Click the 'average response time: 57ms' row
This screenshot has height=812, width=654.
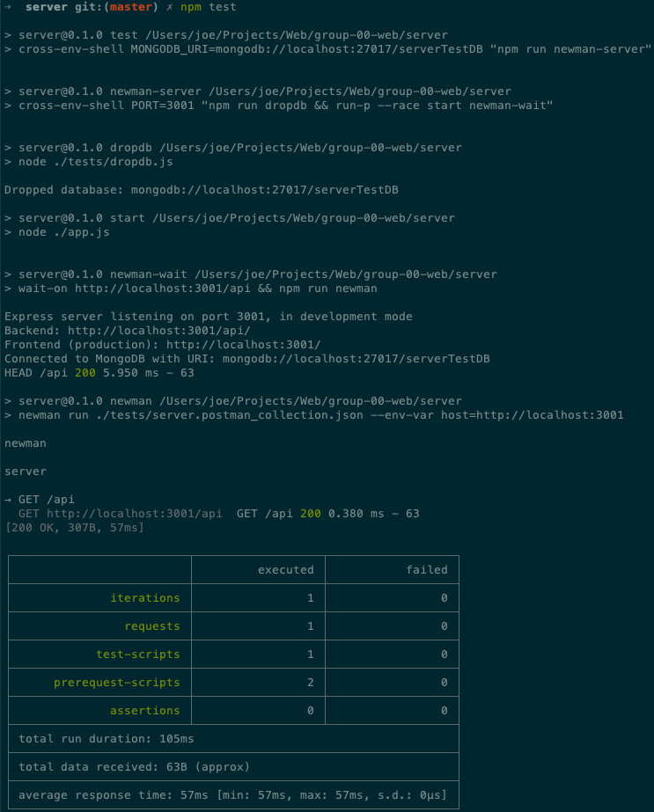tap(232, 795)
